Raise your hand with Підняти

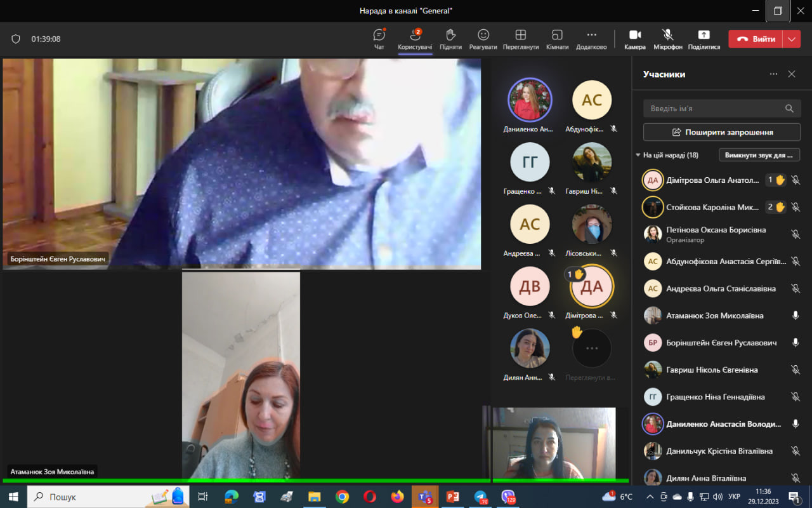click(x=450, y=39)
